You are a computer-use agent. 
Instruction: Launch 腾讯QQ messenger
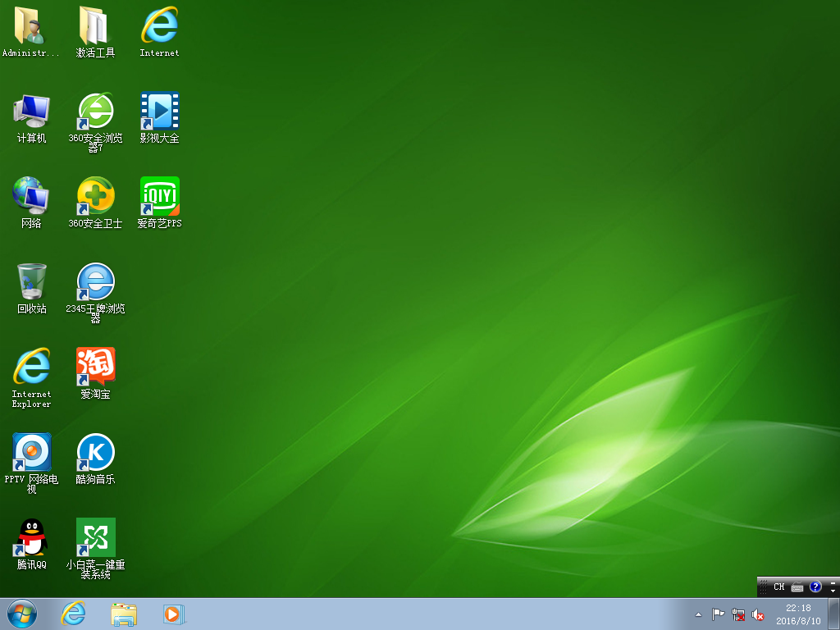(31, 537)
